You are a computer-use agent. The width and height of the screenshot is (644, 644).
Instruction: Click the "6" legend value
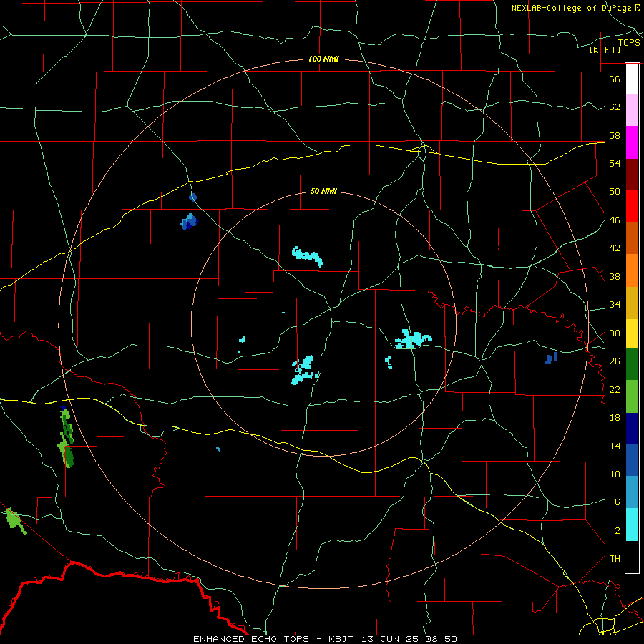(x=617, y=502)
